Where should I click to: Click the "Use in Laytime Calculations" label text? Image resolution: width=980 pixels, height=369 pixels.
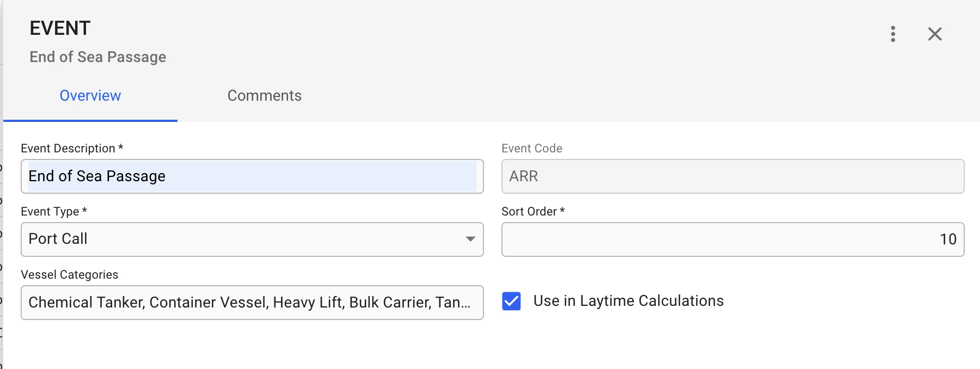[628, 301]
